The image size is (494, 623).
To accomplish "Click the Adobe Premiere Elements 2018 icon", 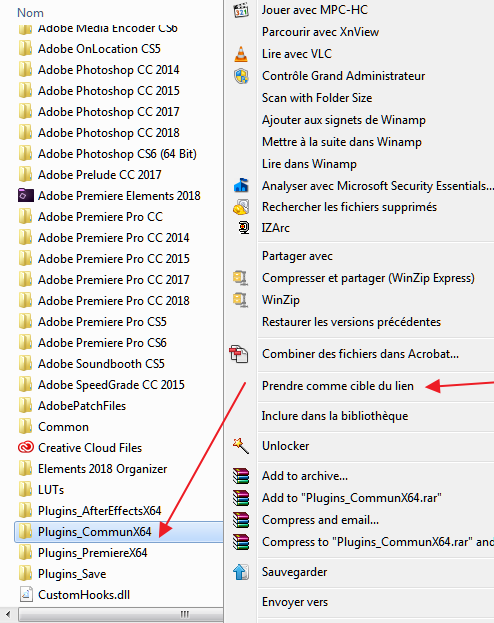I will [26, 195].
